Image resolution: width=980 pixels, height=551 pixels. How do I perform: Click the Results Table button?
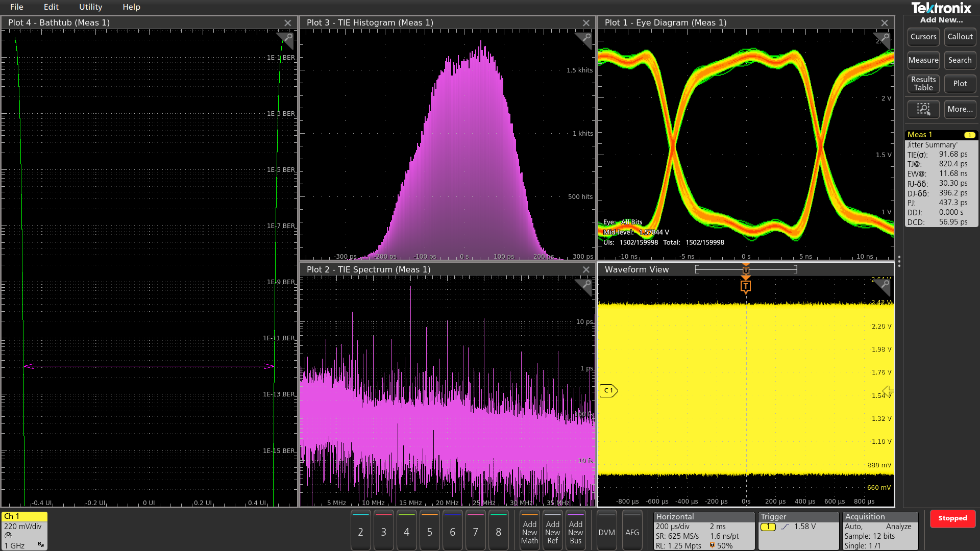[x=923, y=84]
